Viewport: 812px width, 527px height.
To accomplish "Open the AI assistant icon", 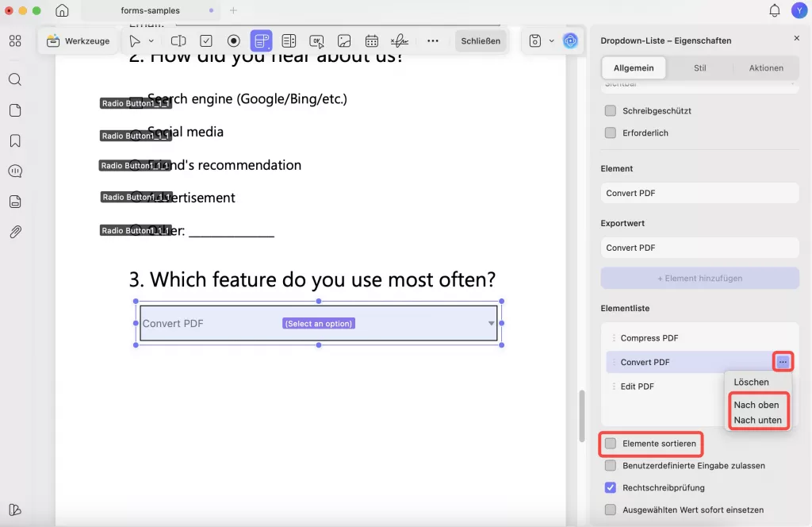I will tap(570, 41).
